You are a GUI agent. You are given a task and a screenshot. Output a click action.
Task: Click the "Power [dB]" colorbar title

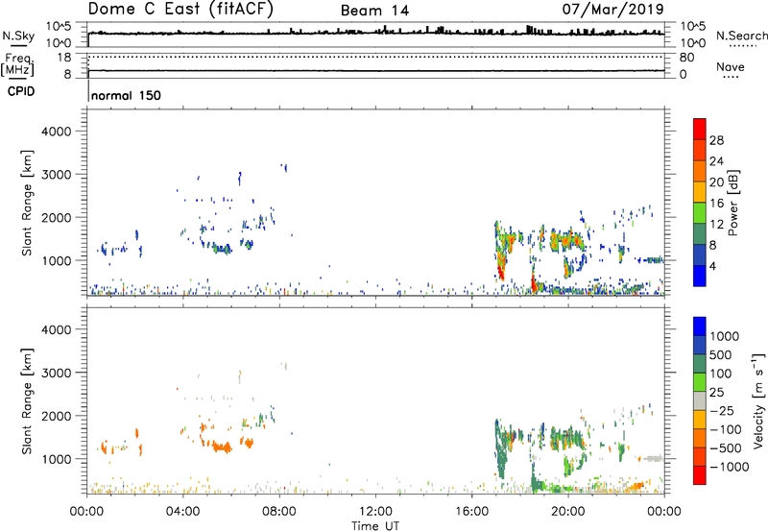pos(732,204)
